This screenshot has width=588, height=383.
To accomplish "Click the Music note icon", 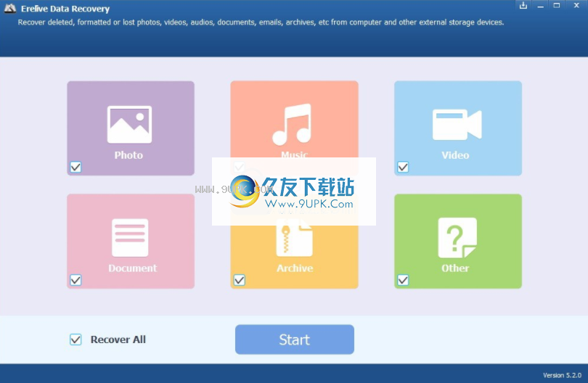I will [x=292, y=125].
